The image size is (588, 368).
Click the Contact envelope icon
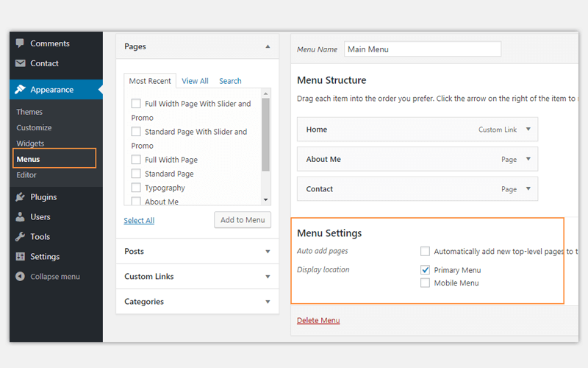20,63
